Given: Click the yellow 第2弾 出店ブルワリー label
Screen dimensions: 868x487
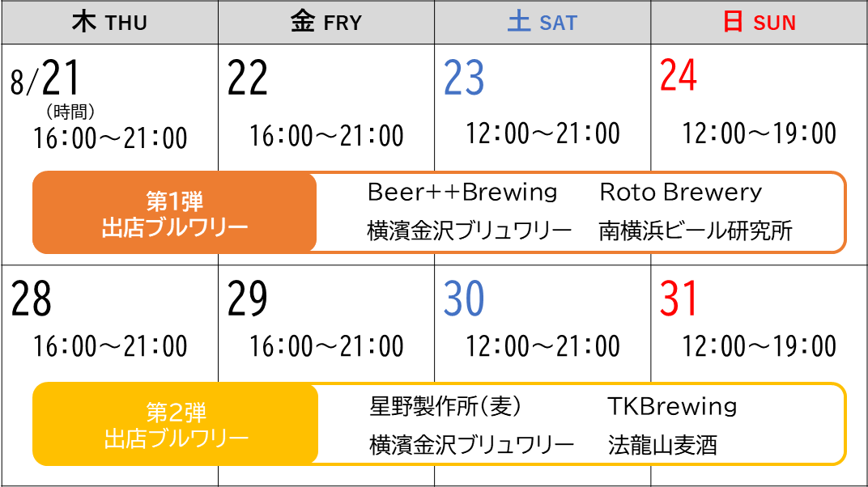Looking at the screenshot, I should click(176, 426).
